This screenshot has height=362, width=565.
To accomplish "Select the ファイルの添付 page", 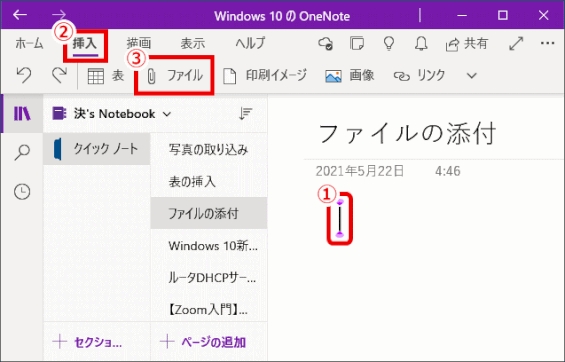I will (209, 213).
